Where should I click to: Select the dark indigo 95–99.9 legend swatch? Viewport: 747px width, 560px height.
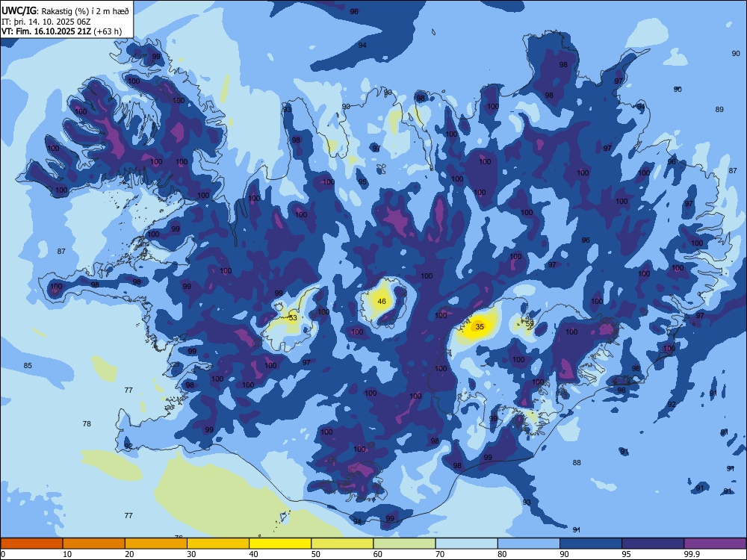(653, 544)
